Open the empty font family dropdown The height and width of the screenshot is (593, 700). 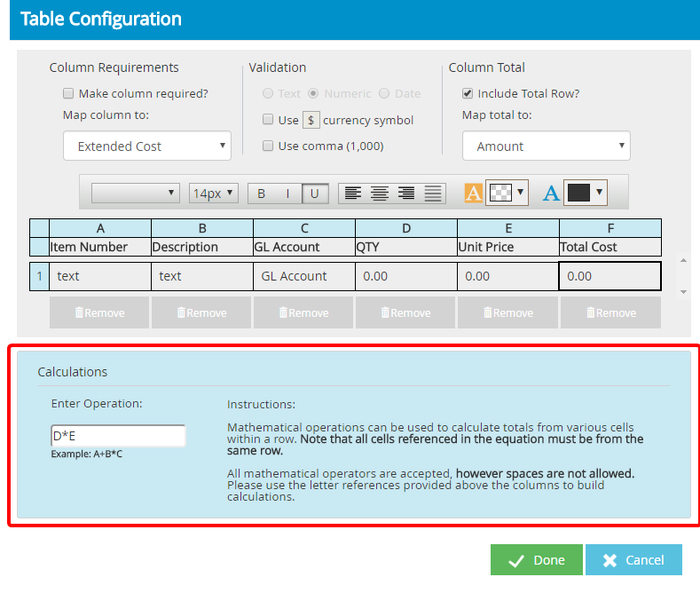[x=136, y=194]
